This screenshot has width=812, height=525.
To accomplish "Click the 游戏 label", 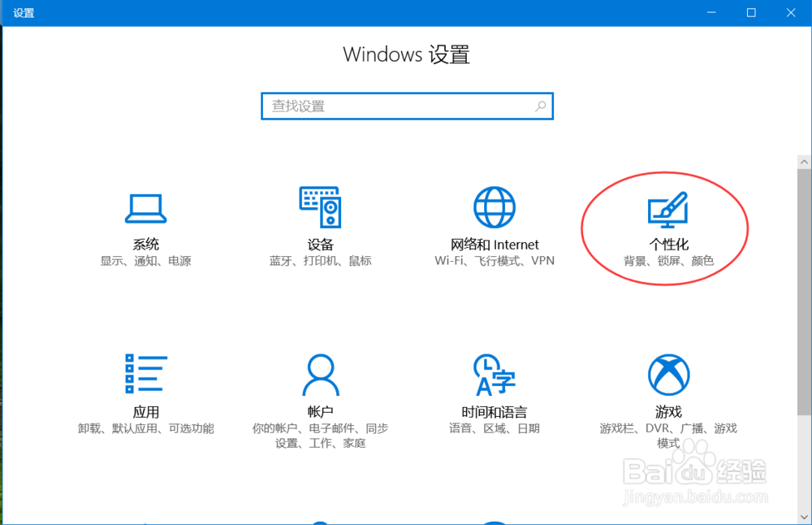I will [x=668, y=412].
